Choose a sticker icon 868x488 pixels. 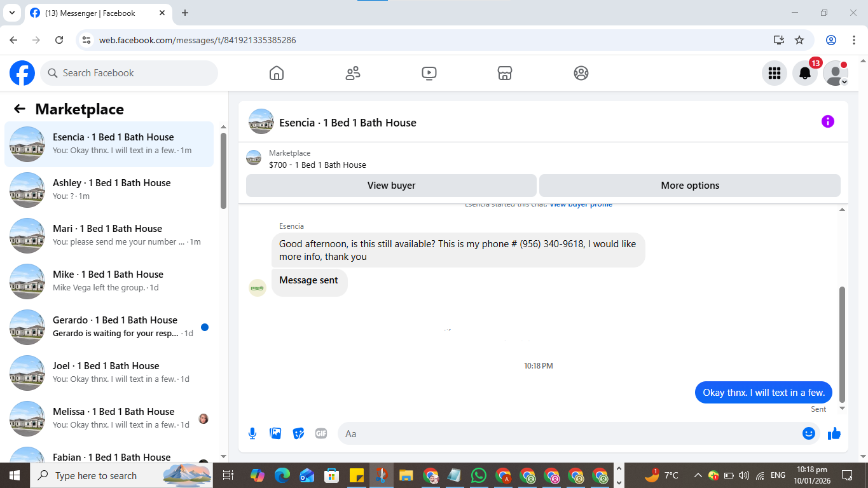pyautogui.click(x=298, y=433)
